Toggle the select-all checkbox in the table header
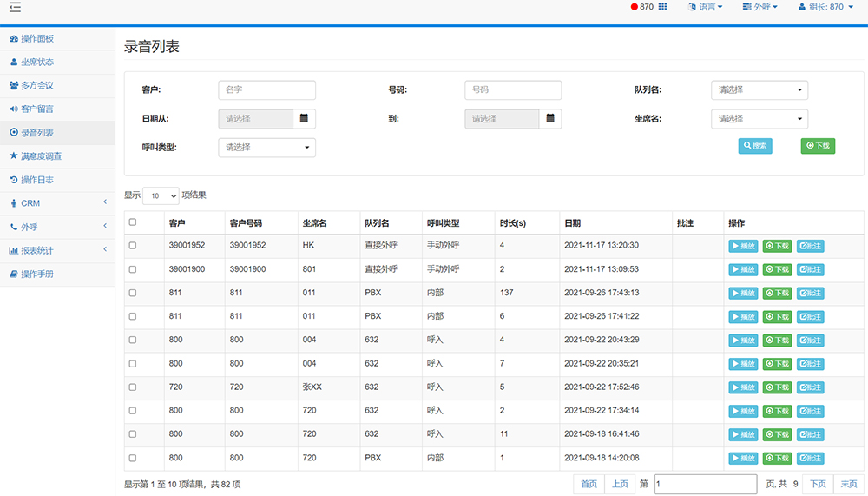 pos(132,222)
